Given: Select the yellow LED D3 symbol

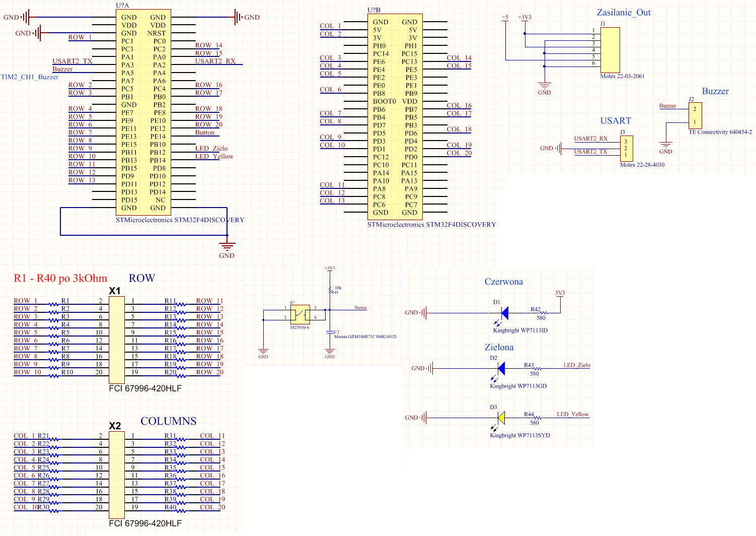Looking at the screenshot, I should pos(501,417).
